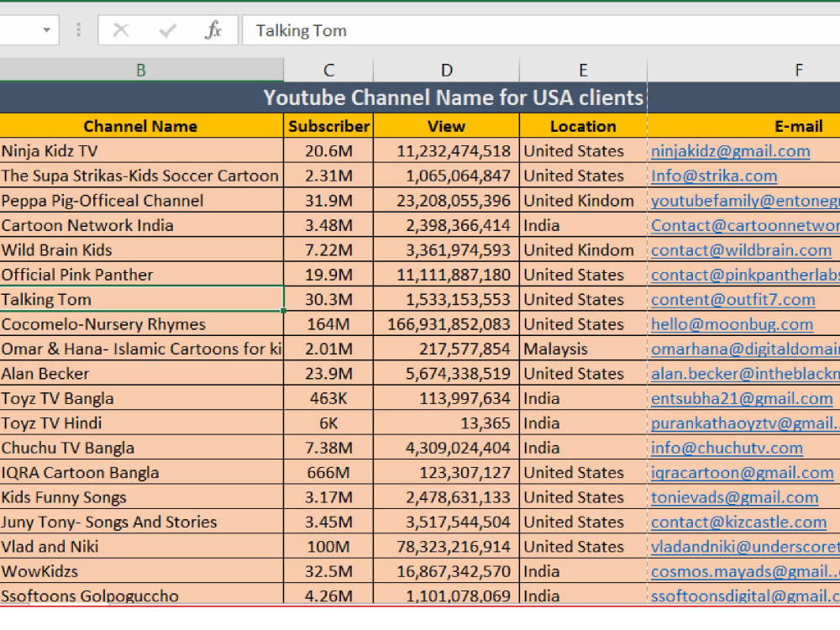Select the Toyz TV Hindi cell
This screenshot has width=840, height=630.
(x=141, y=423)
